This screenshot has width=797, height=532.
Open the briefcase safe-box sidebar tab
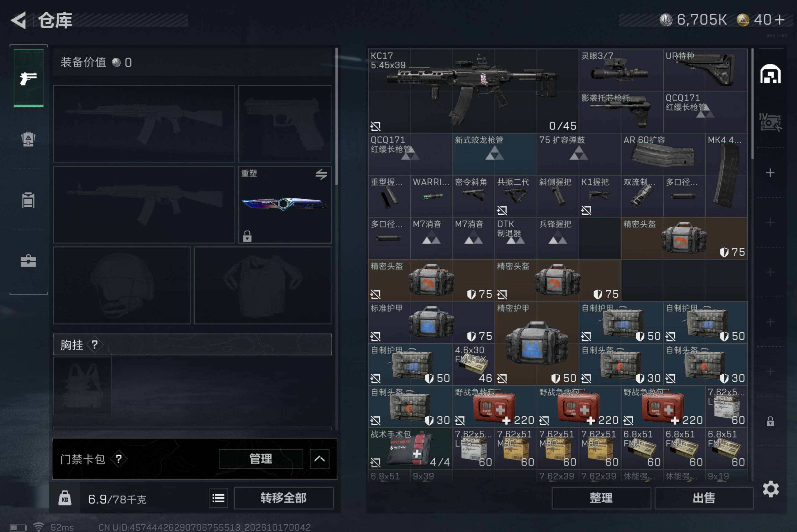coord(29,260)
